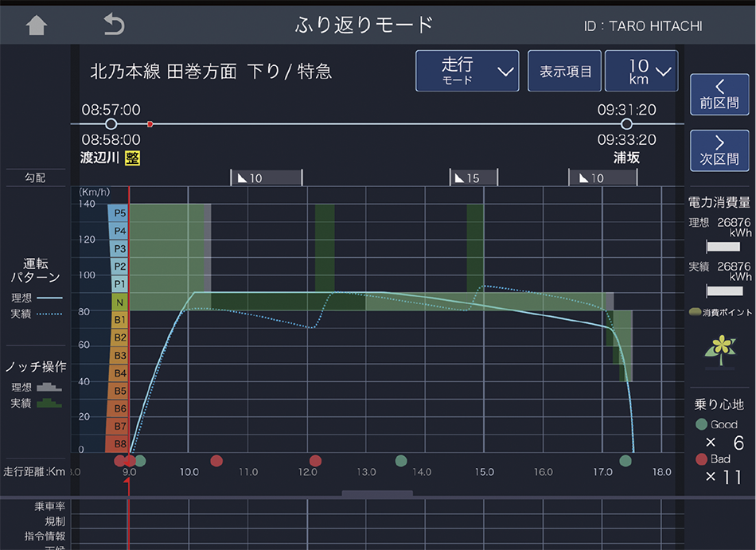Screen dimensions: 756x550
Task: Advance to next section with 次区間
Action: (x=719, y=150)
